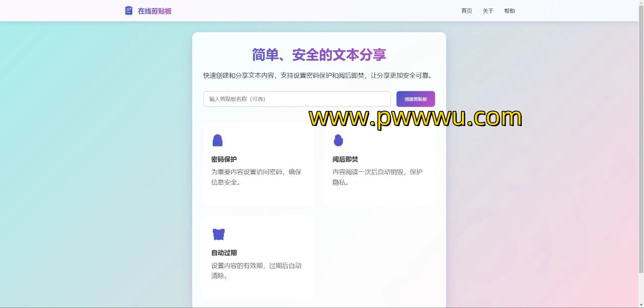Open the 帮助 navigation link
This screenshot has height=308, width=644.
(x=510, y=11)
